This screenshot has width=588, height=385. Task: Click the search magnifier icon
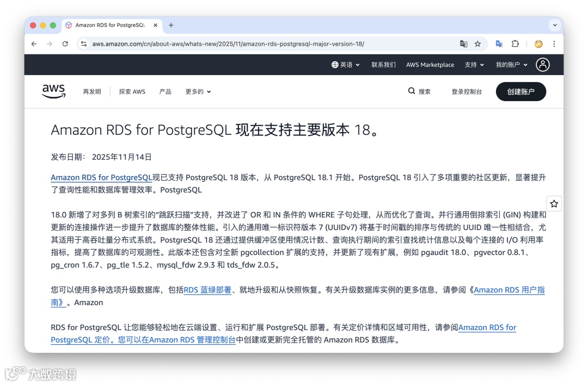pyautogui.click(x=412, y=91)
